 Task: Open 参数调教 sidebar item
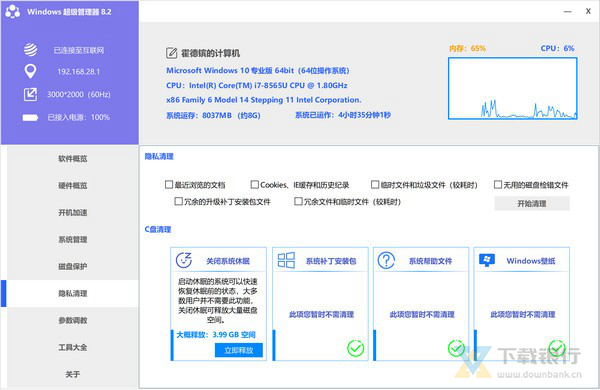(x=73, y=320)
